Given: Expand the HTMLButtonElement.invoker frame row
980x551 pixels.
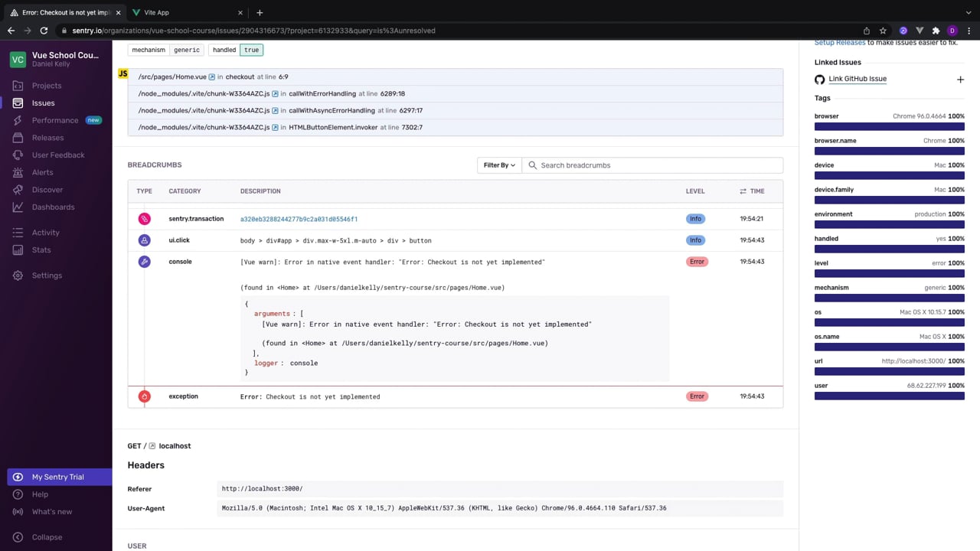Looking at the screenshot, I should (x=456, y=128).
